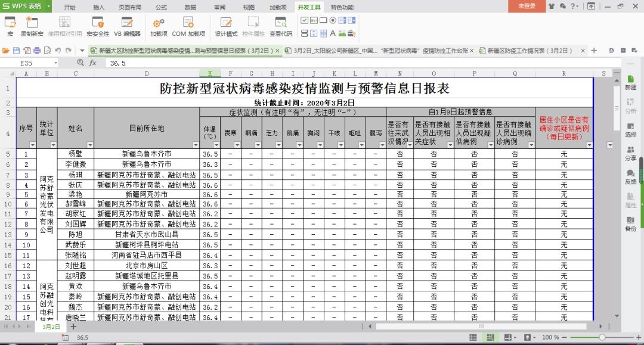This screenshot has height=345, width=644.
Task: Click the horizontal scrollbar thumb
Action: click(x=481, y=327)
